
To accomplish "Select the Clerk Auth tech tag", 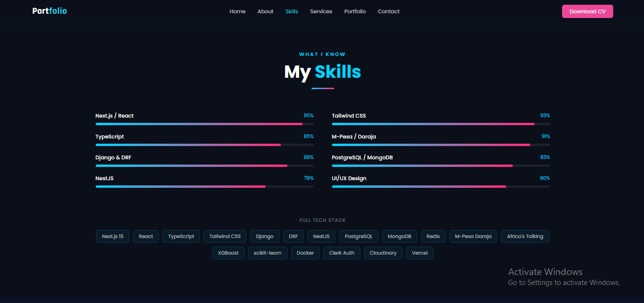I will pos(342,253).
